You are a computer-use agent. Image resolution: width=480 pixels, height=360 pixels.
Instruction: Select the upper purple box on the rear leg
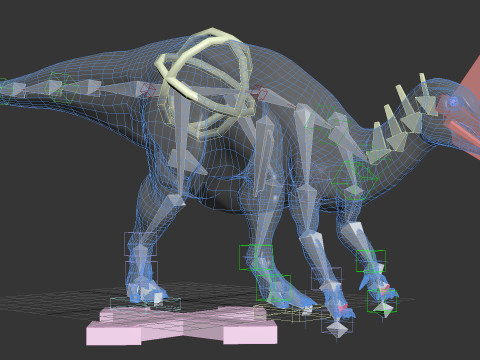(x=140, y=244)
